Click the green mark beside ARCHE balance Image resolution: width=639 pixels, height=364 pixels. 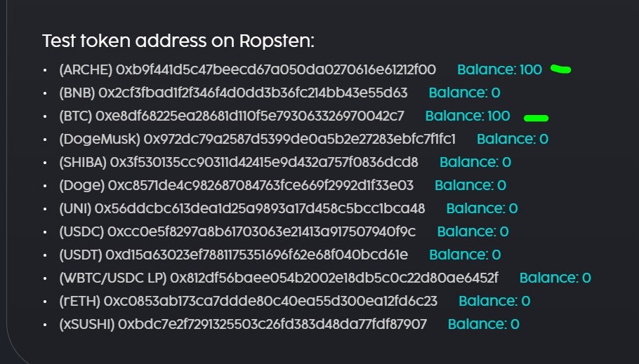click(560, 69)
